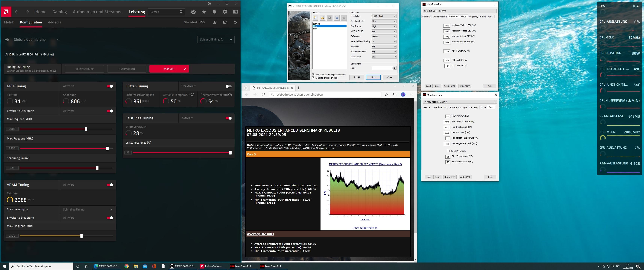Screen dimensions: 644x270
Task: Open Tesselation dropdown
Action: click(x=384, y=57)
